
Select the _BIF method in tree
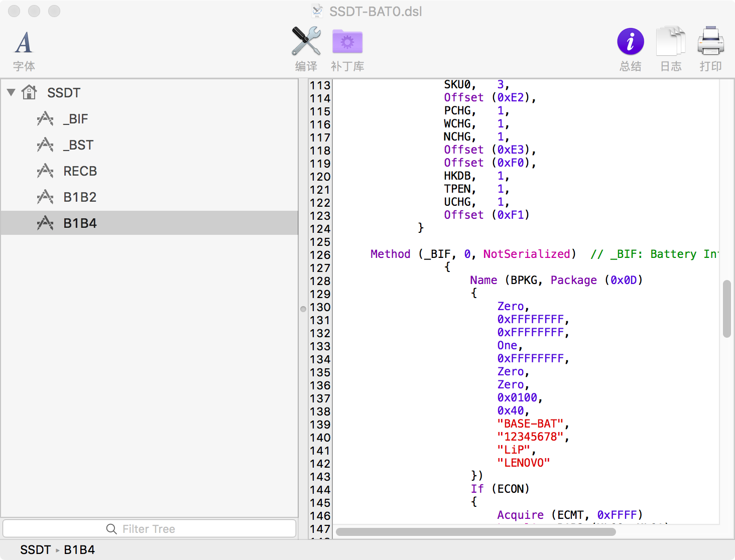pyautogui.click(x=75, y=119)
